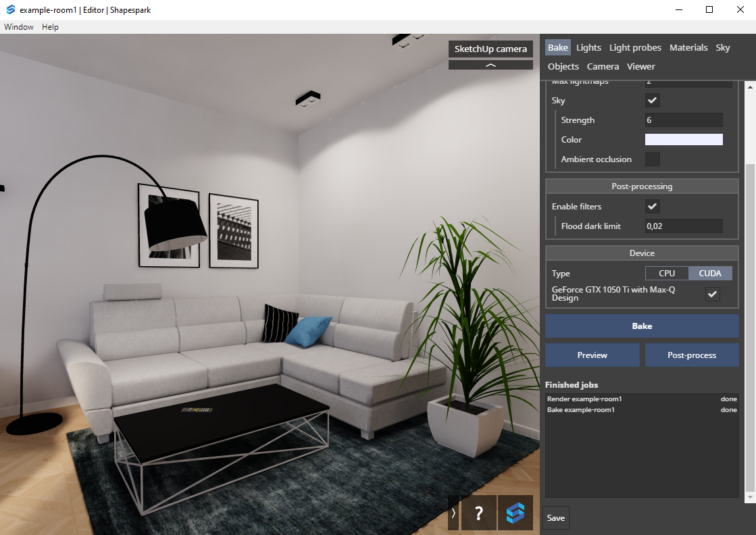This screenshot has width=756, height=535.
Task: Open the Sky Color swatch
Action: [684, 140]
